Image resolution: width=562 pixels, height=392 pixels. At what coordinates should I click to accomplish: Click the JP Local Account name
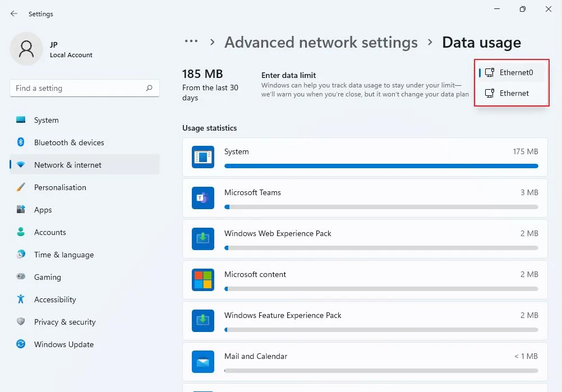point(71,49)
